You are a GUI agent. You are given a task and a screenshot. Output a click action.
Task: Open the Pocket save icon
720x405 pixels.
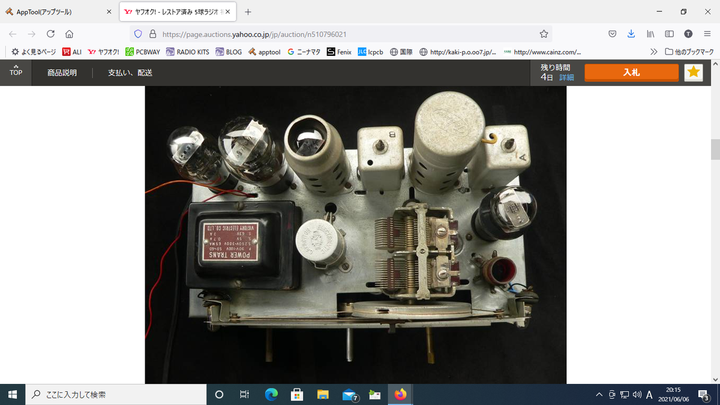[x=612, y=33]
